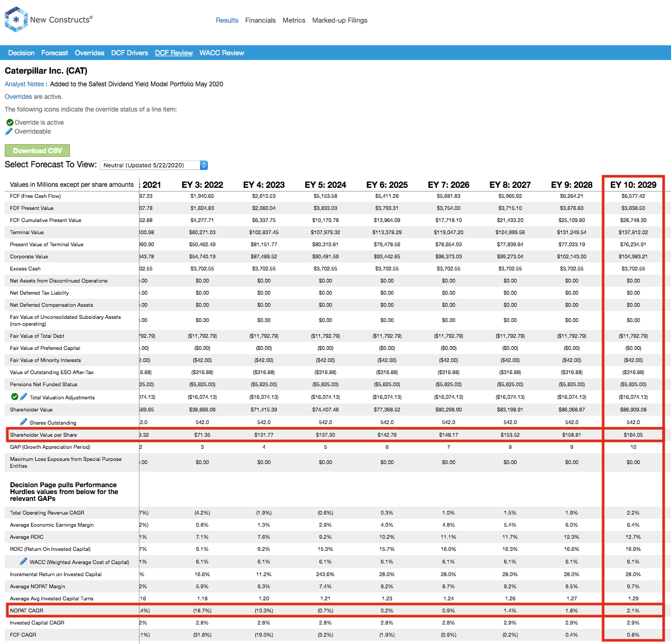Viewport: 671px width, 644px height.
Task: Switch to the Decision tab
Action: pos(21,53)
